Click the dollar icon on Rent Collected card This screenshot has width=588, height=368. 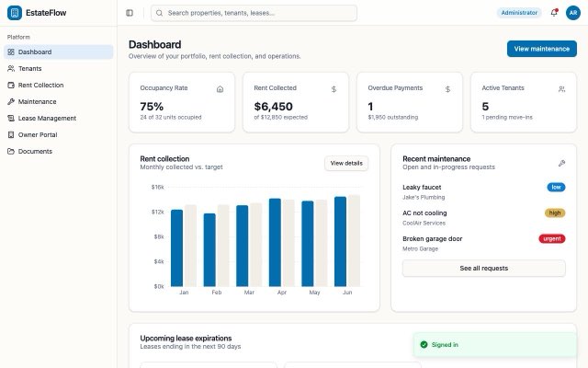334,89
